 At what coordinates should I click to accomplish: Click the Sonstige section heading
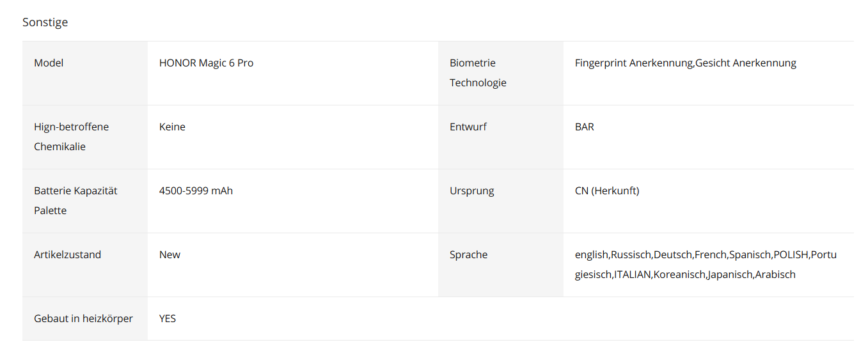pos(45,22)
